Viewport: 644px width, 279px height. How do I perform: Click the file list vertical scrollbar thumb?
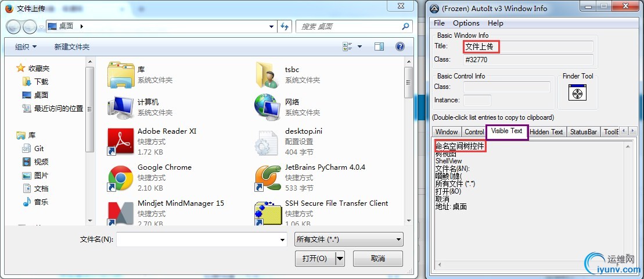(x=408, y=83)
